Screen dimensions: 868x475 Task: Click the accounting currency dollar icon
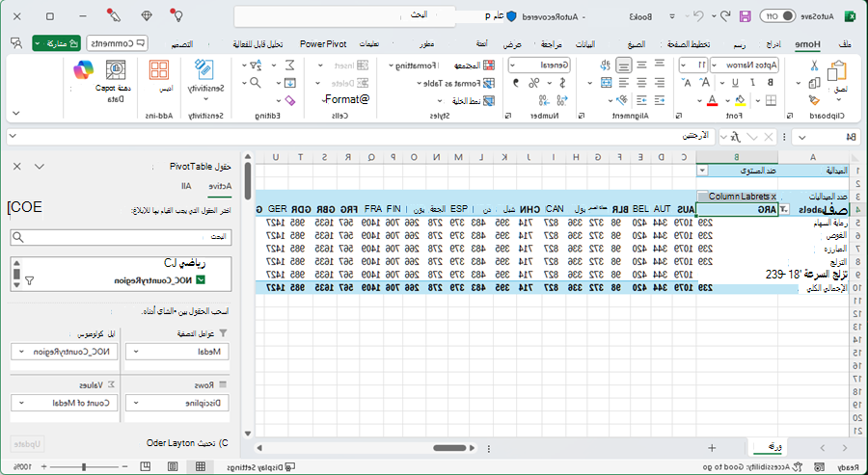pos(562,83)
